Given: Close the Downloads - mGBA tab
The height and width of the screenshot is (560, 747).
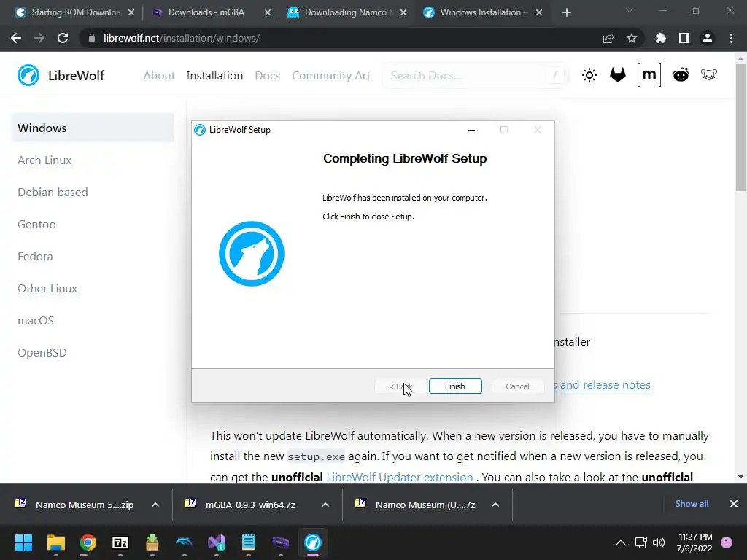Looking at the screenshot, I should (268, 12).
